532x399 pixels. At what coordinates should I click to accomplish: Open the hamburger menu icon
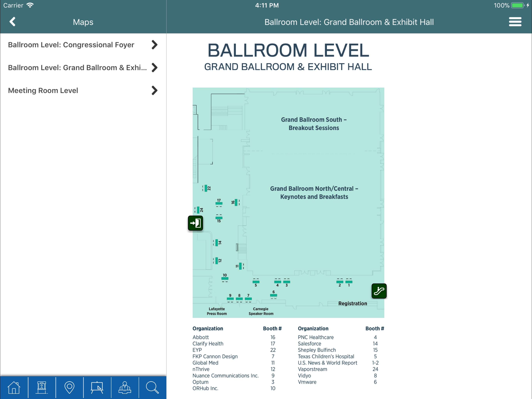click(x=515, y=22)
